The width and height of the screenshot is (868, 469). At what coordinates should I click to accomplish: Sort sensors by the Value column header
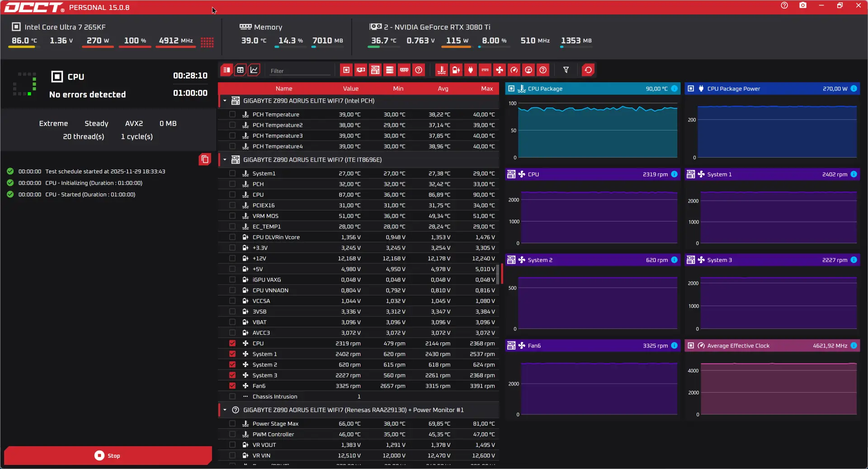(351, 89)
